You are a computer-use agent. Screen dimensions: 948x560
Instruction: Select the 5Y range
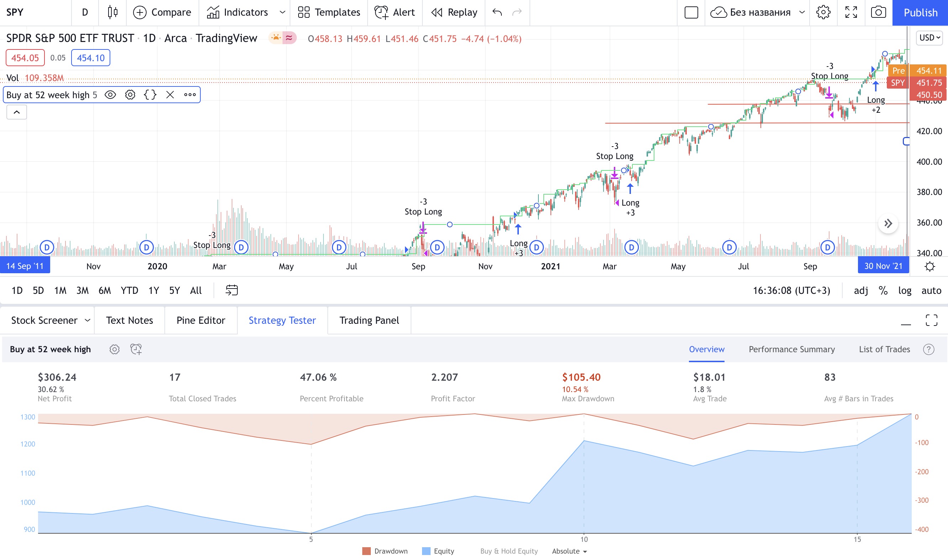click(x=174, y=290)
